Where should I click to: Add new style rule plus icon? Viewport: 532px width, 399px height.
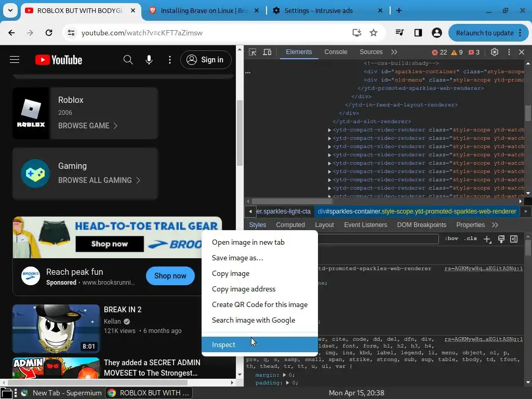(487, 239)
